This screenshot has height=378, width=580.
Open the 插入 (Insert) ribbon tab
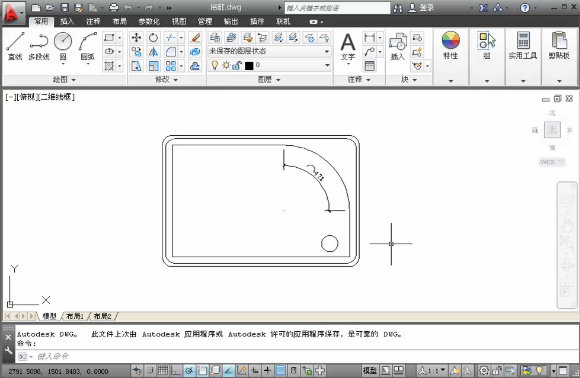(67, 21)
